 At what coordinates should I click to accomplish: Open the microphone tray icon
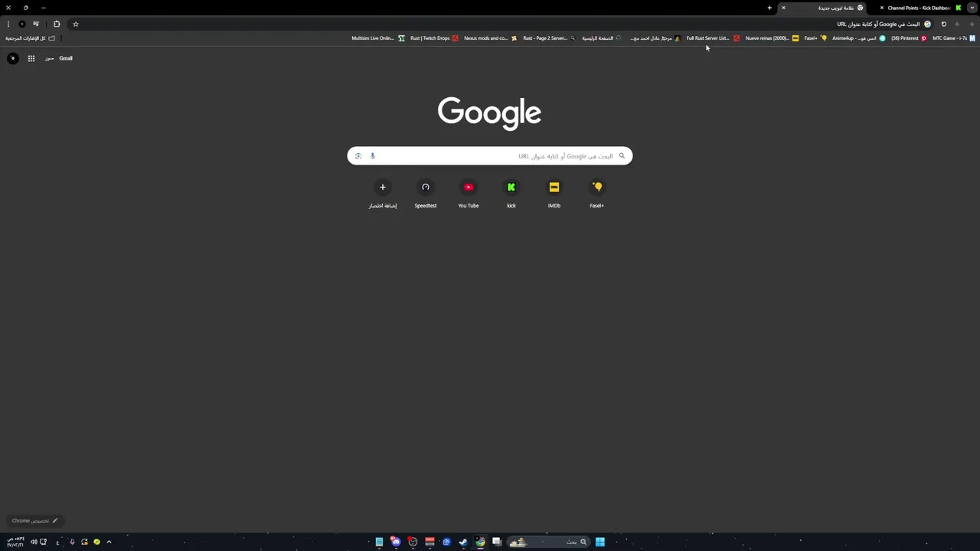[x=72, y=542]
